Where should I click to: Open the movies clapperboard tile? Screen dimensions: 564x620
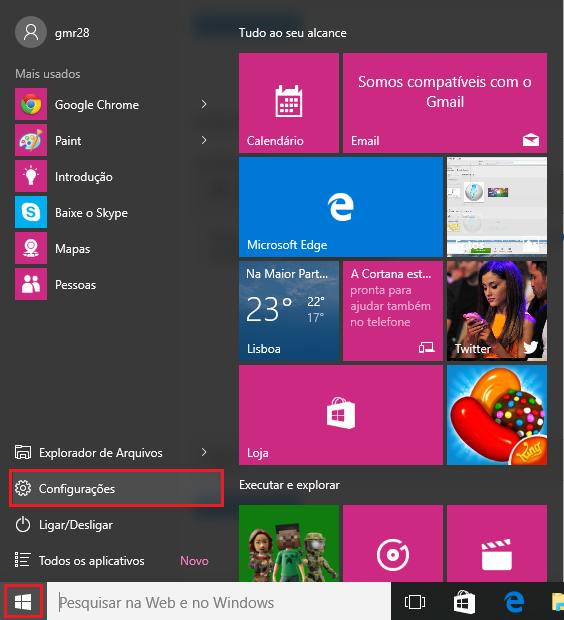497,543
